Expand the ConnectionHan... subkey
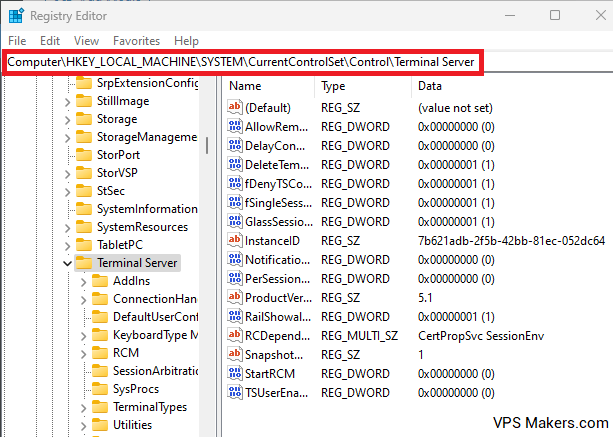 pyautogui.click(x=83, y=299)
